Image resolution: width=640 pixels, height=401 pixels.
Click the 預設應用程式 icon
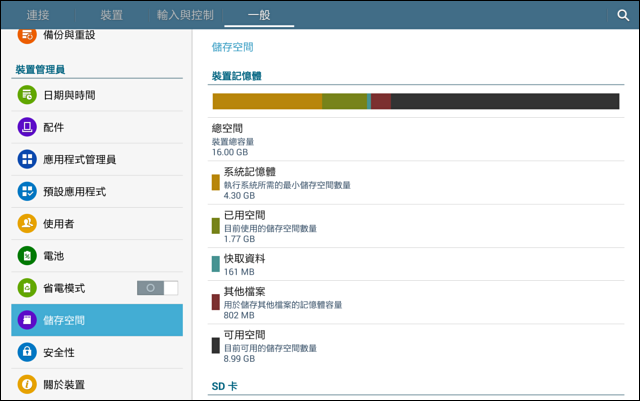[x=27, y=192]
